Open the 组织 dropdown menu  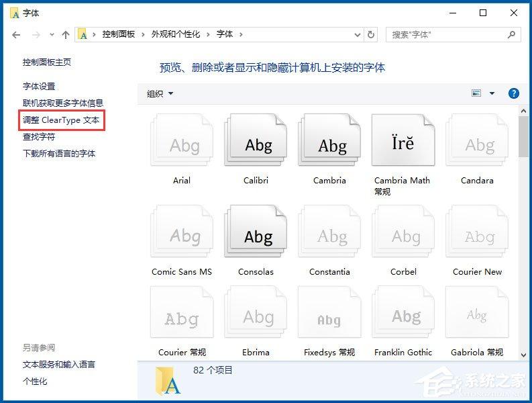coord(160,93)
